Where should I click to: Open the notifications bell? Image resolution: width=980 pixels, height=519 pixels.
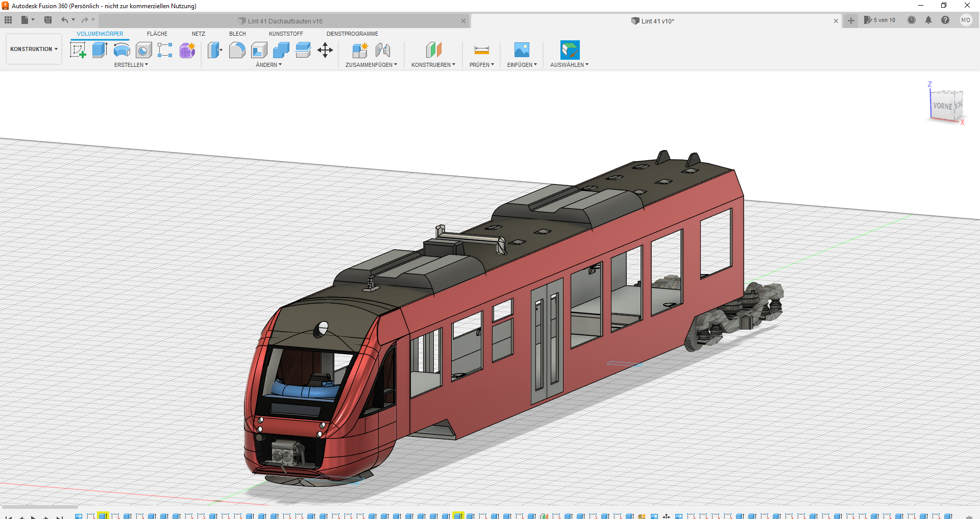928,20
